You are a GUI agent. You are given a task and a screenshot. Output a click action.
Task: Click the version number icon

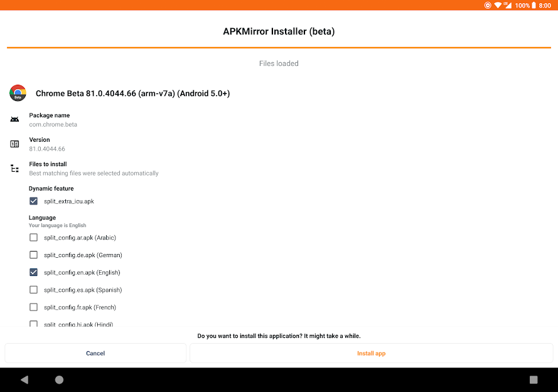[x=14, y=144]
